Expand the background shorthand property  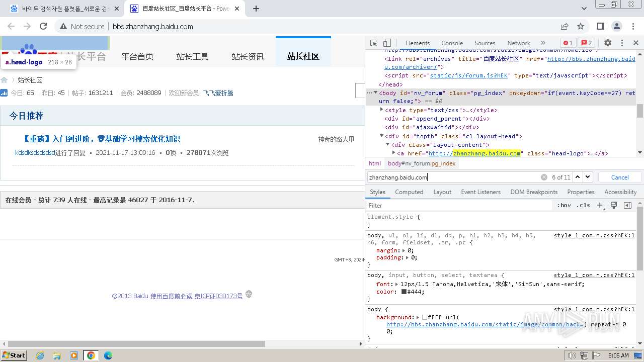click(418, 317)
